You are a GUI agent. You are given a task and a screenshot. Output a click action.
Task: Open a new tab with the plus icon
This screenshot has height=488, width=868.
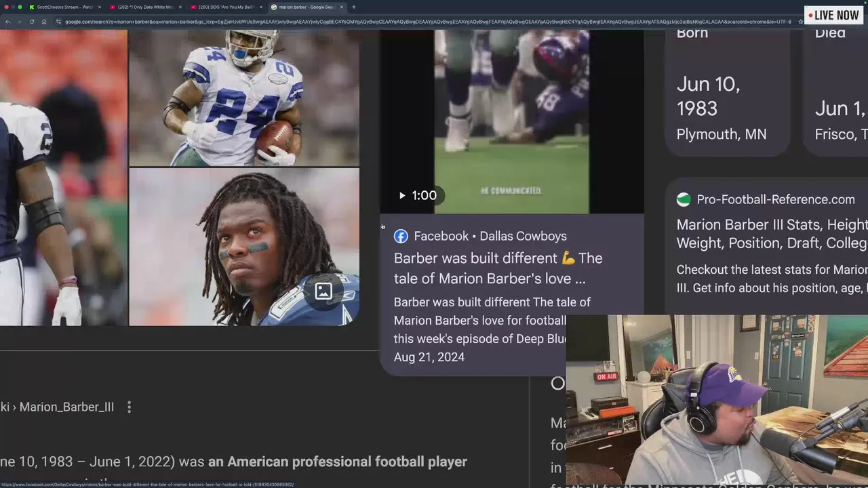(353, 7)
